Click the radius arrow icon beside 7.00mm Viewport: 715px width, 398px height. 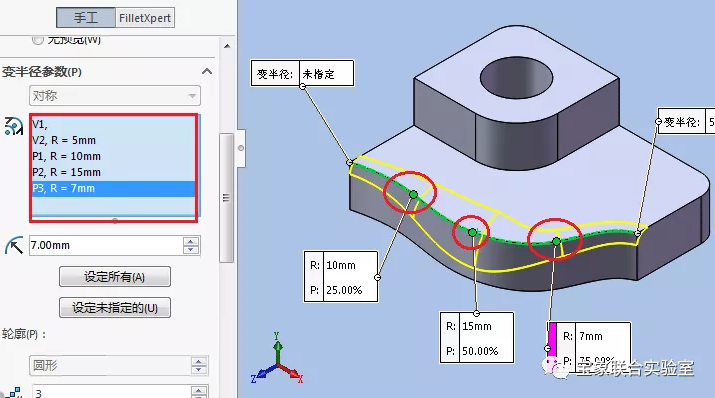coord(14,245)
